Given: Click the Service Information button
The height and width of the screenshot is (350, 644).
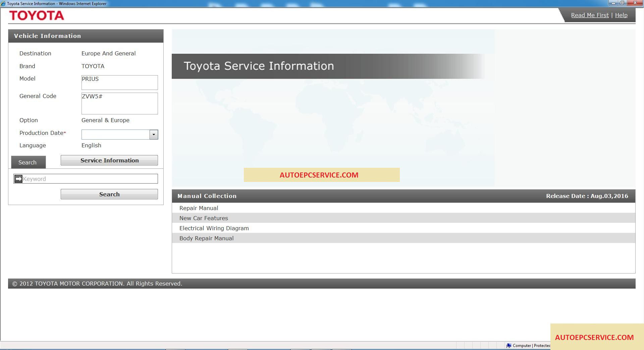Looking at the screenshot, I should 109,160.
